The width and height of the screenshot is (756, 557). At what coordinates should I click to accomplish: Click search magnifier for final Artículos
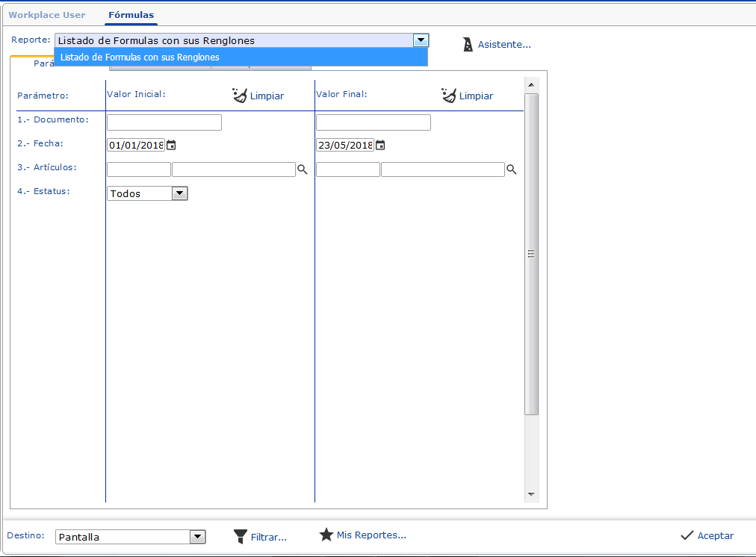tap(512, 170)
